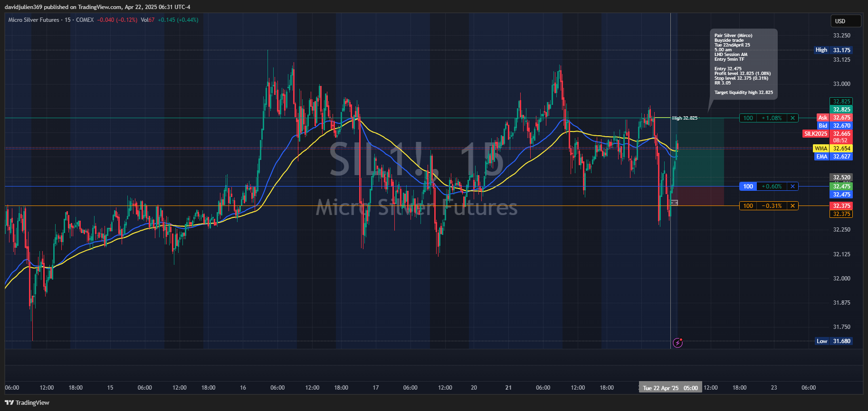Screen dimensions: 868x411
Task: Click the lightning bolt event icon
Action: click(x=678, y=342)
